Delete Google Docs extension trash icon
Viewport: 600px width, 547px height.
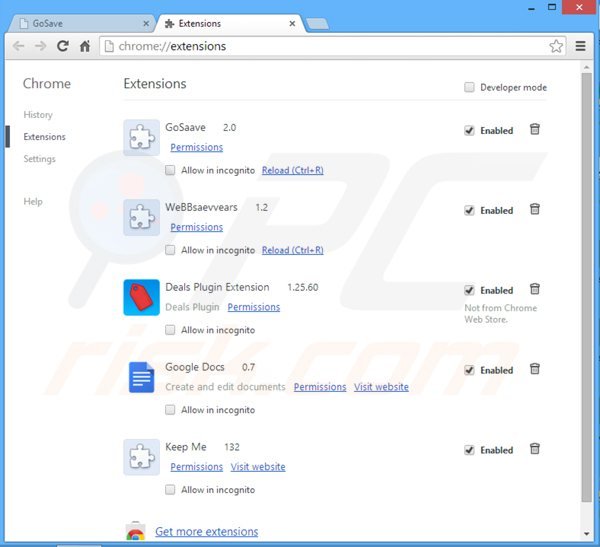click(x=535, y=369)
